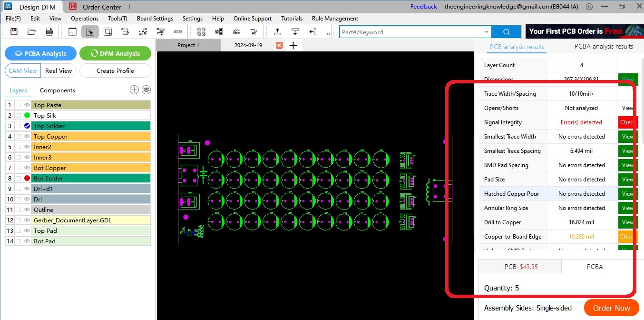Toggle eye visibility of Top Pad layer

pyautogui.click(x=27, y=230)
